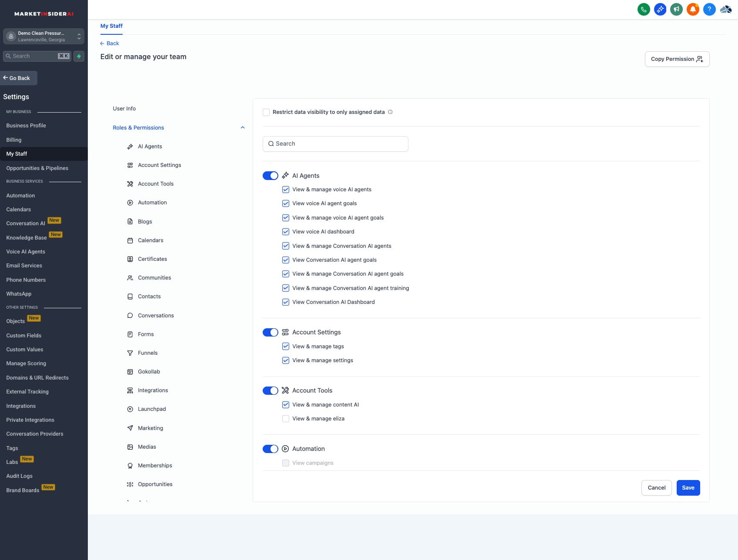The width and height of the screenshot is (738, 560).
Task: Click the info icon beside Restrict data visibility
Action: pyautogui.click(x=390, y=112)
